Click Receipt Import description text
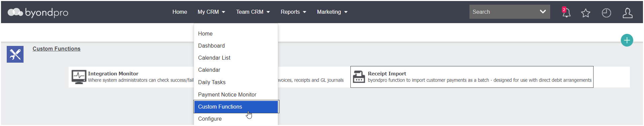This screenshot has width=644, height=126. pos(480,80)
